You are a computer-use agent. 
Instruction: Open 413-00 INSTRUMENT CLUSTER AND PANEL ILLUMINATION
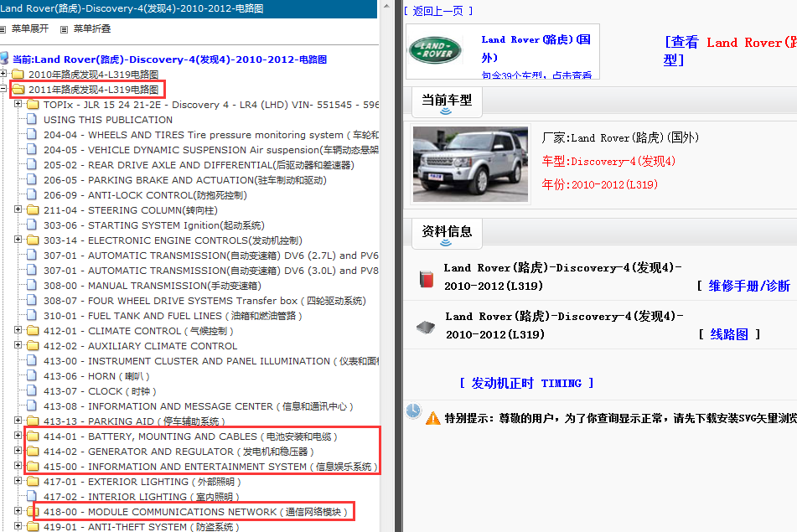[x=211, y=361]
